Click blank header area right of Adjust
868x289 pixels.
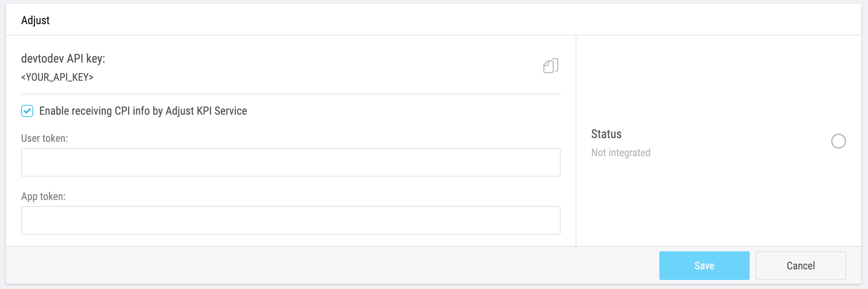click(x=452, y=20)
